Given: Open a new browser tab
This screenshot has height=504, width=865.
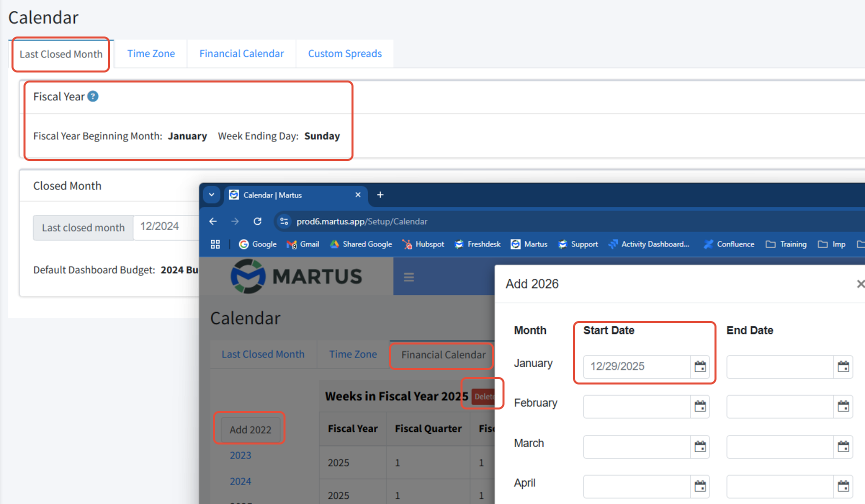Looking at the screenshot, I should pos(380,195).
